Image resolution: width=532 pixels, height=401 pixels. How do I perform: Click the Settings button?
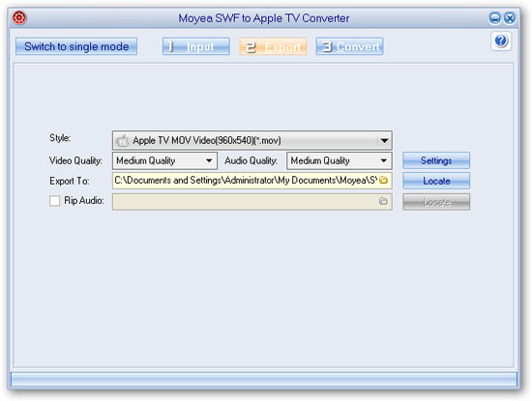point(436,160)
